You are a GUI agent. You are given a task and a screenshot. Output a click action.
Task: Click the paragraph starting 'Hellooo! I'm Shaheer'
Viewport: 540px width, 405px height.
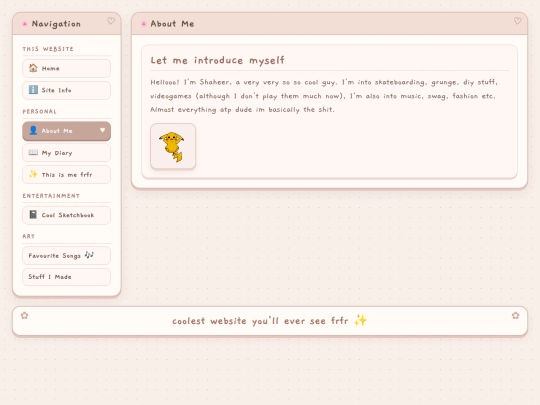click(324, 96)
